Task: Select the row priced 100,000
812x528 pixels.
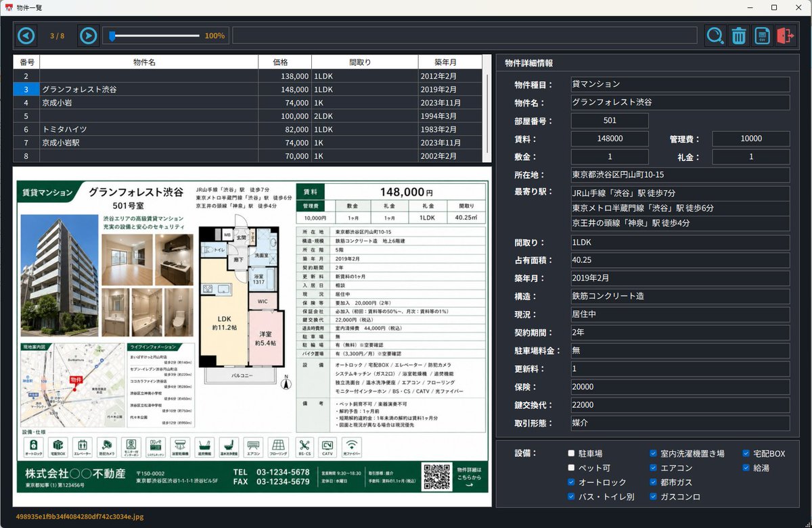Action: [x=248, y=116]
